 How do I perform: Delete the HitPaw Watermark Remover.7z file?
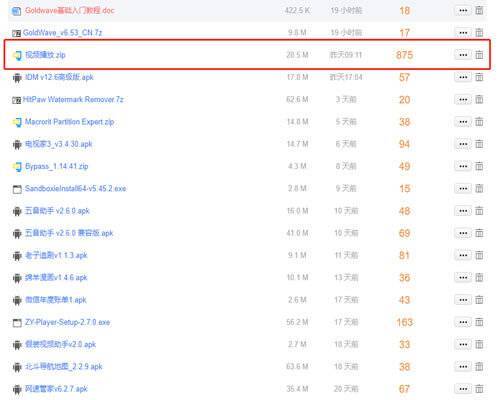(x=479, y=99)
